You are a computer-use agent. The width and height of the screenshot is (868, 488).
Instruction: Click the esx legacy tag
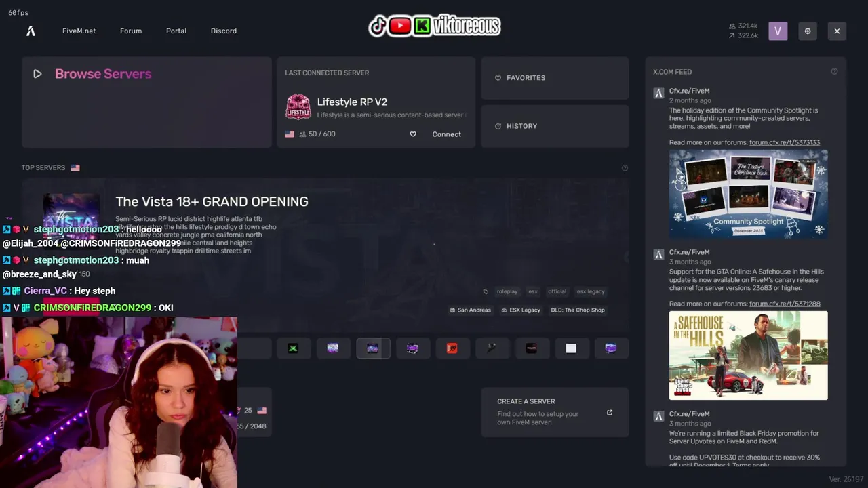591,291
